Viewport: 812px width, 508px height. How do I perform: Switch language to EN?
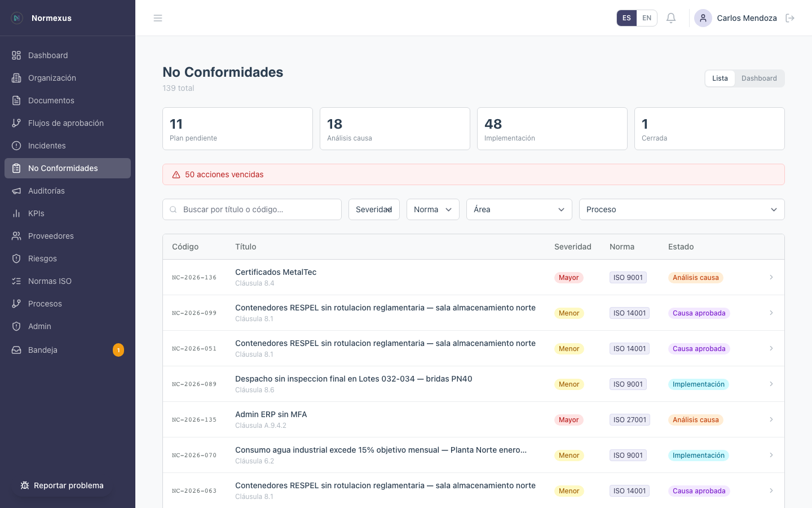tap(647, 18)
